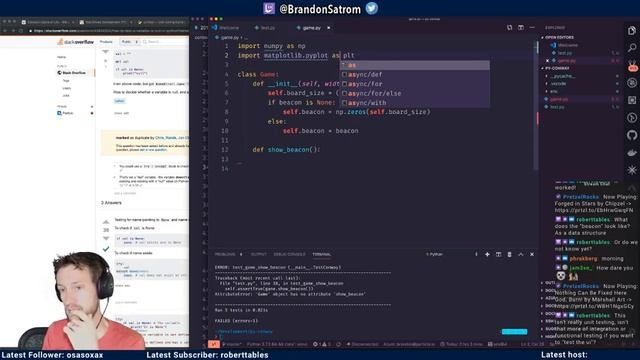
Task: Click the Home link in Stack Overflow sidebar
Action: pyautogui.click(x=62, y=57)
